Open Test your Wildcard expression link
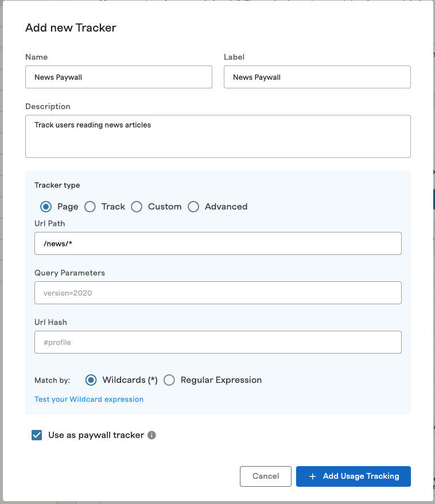Viewport: 435px width, 504px height. (x=89, y=399)
